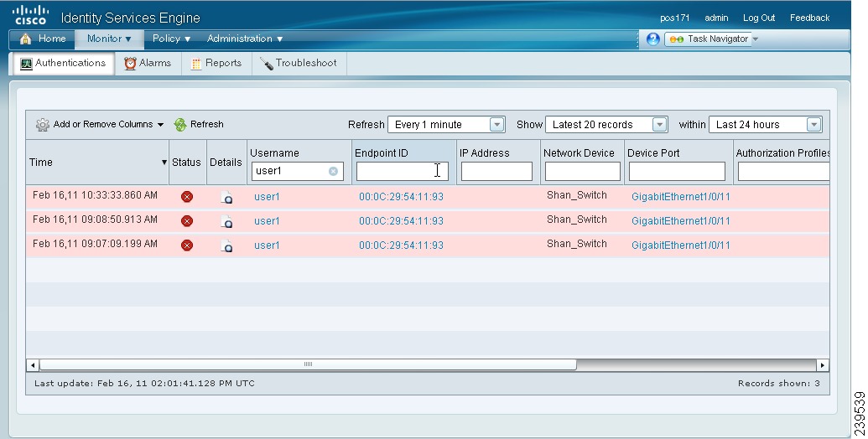Click the Troubleshoot tool icon
The width and height of the screenshot is (868, 439).
(x=266, y=64)
